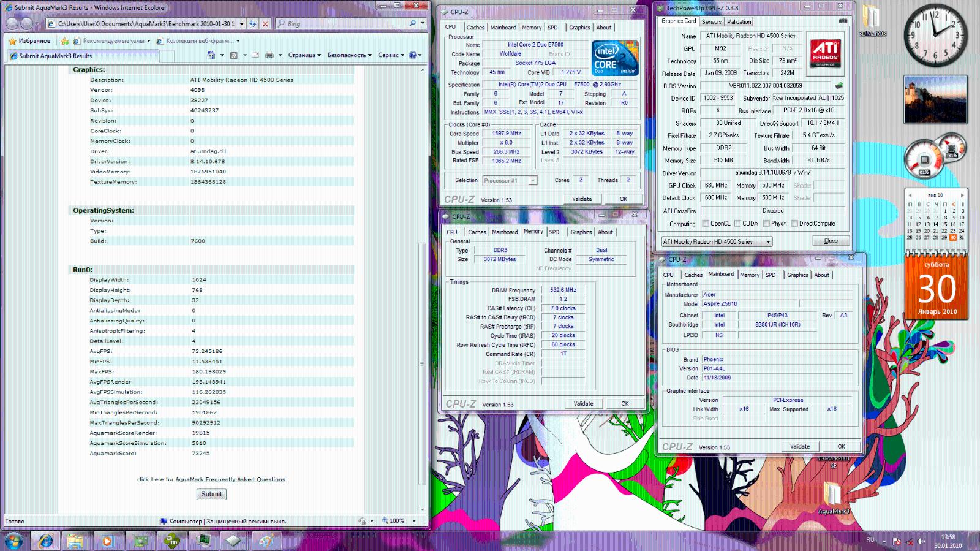Viewport: 980px width, 551px height.
Task: Click the ATI Radeon logo in GPU-Z
Action: point(826,54)
